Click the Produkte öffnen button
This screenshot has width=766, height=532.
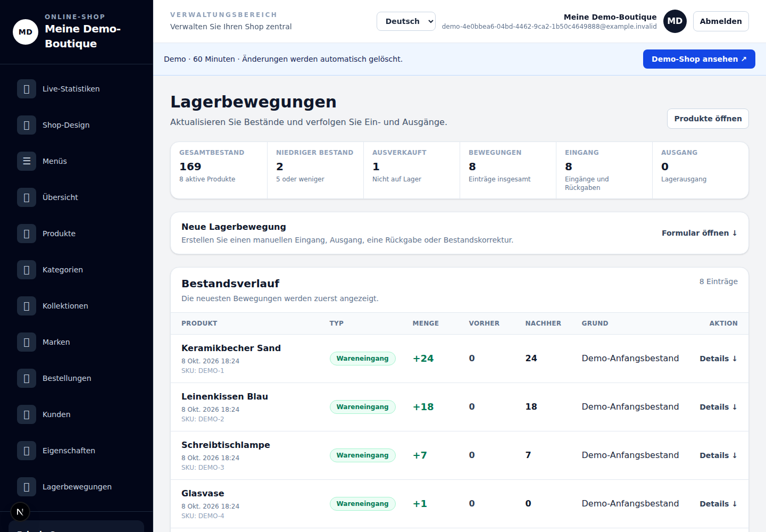coord(708,119)
